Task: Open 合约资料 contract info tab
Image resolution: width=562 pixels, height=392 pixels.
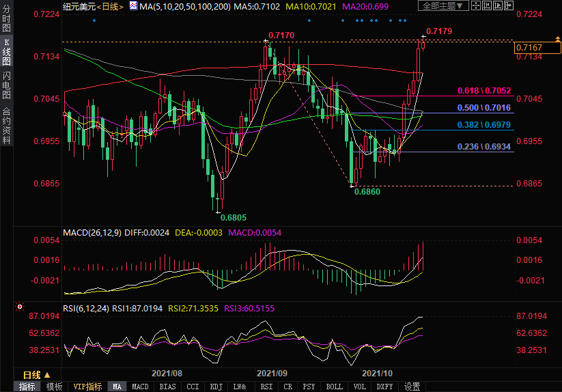Action: (6, 124)
